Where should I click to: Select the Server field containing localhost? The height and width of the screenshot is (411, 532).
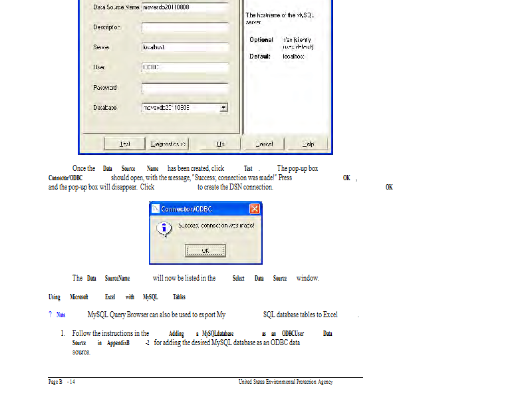(x=185, y=47)
